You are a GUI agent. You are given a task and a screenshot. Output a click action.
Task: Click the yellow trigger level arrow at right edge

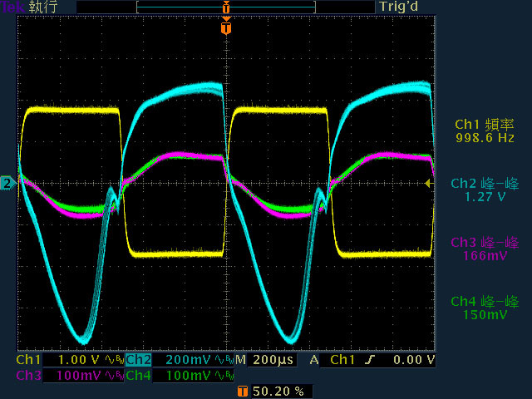[429, 184]
